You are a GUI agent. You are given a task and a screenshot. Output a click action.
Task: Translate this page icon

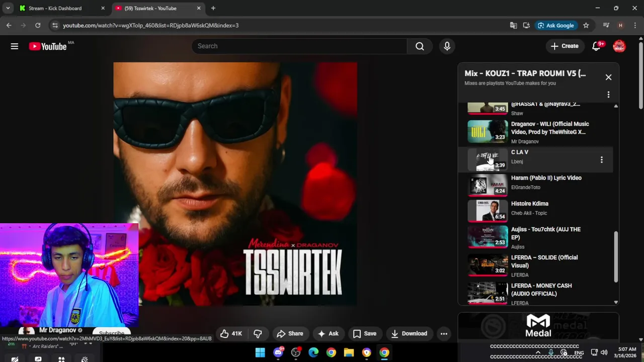[x=513, y=25]
